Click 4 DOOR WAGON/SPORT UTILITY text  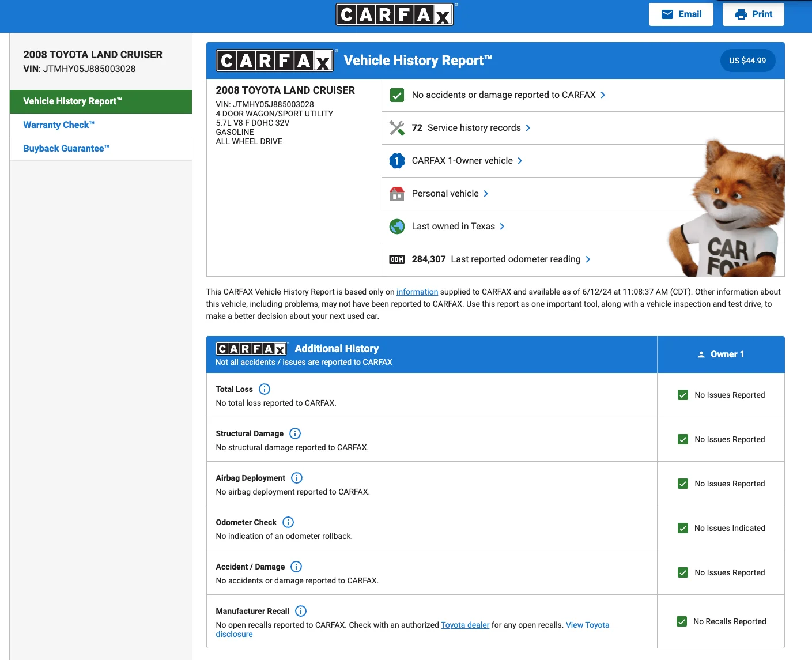tap(274, 114)
